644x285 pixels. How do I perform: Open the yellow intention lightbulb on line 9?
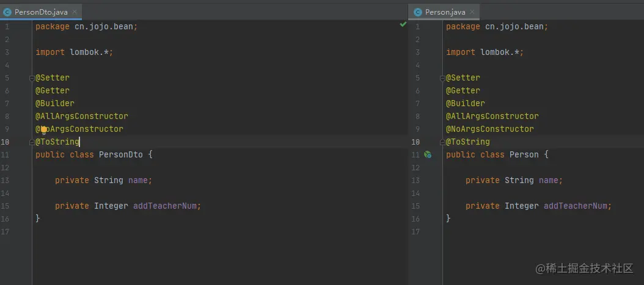[x=43, y=130]
